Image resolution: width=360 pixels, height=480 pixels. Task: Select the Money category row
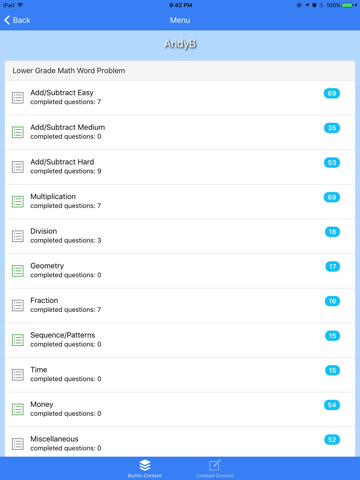(x=180, y=409)
